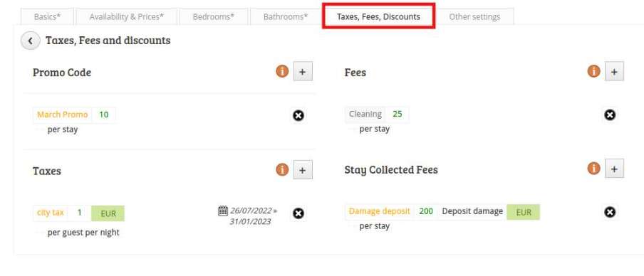The width and height of the screenshot is (644, 276).
Task: Open the Promo Code info icon
Action: (x=282, y=71)
